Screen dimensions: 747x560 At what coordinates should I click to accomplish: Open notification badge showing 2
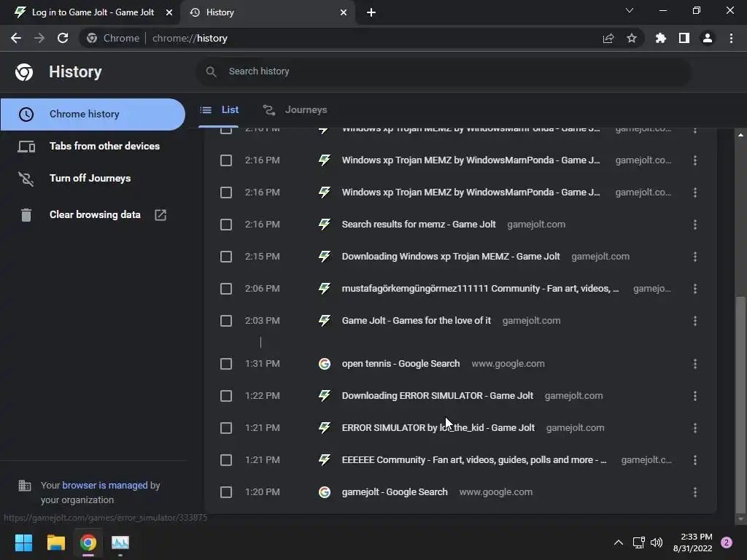coord(727,542)
